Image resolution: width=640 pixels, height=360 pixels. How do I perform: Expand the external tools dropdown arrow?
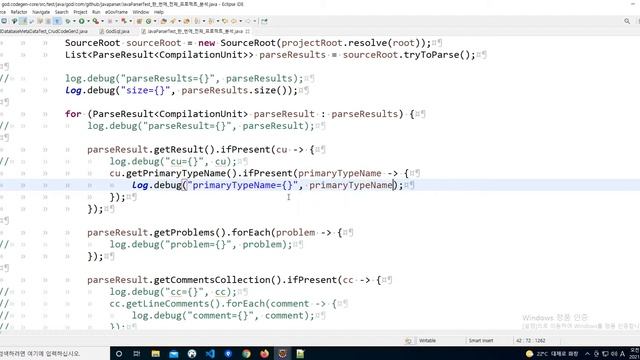point(102,21)
